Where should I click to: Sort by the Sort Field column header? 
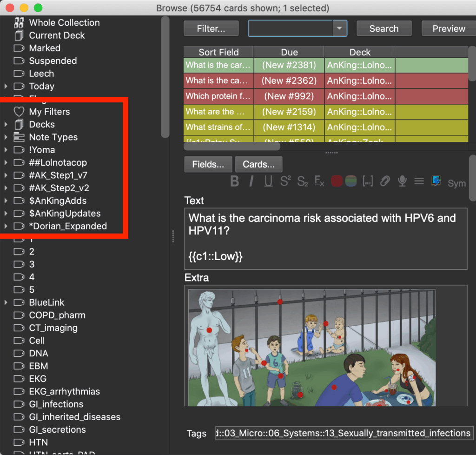click(x=218, y=52)
